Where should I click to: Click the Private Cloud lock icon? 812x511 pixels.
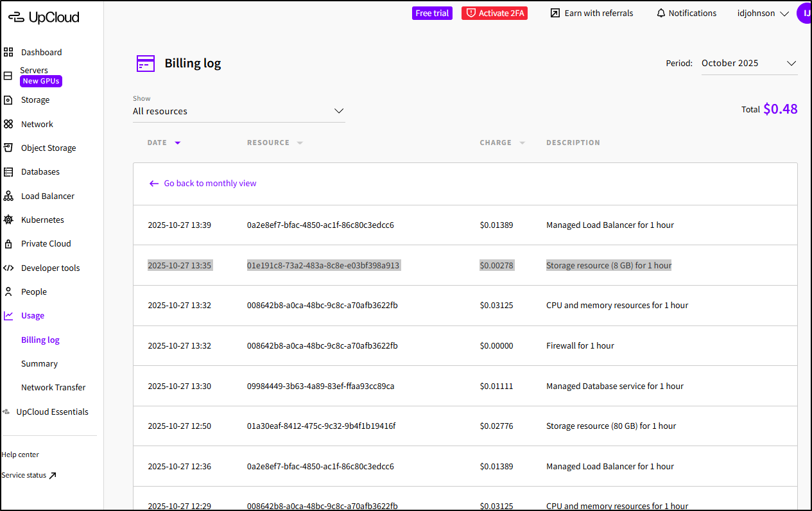[x=8, y=244]
